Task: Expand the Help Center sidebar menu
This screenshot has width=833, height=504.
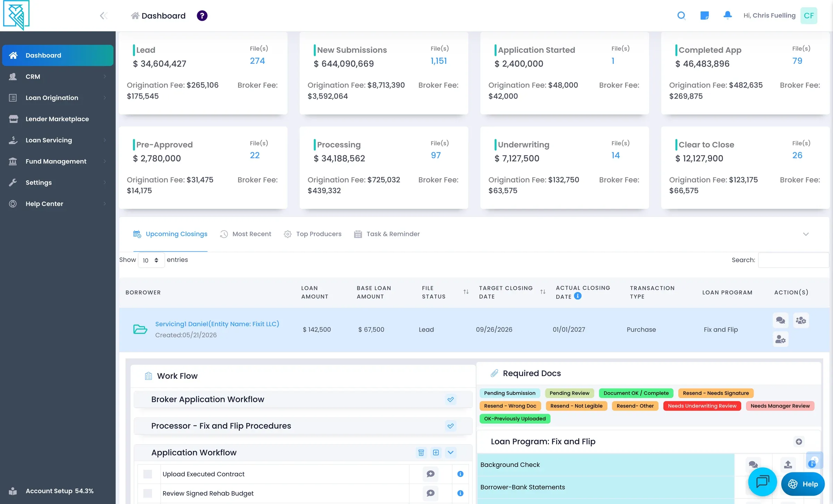Action: [58, 204]
